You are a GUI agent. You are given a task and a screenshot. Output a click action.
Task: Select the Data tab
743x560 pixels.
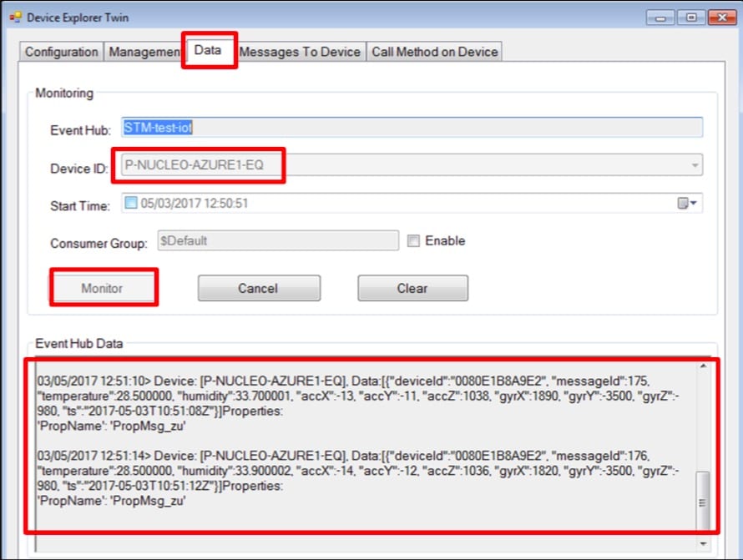point(208,50)
